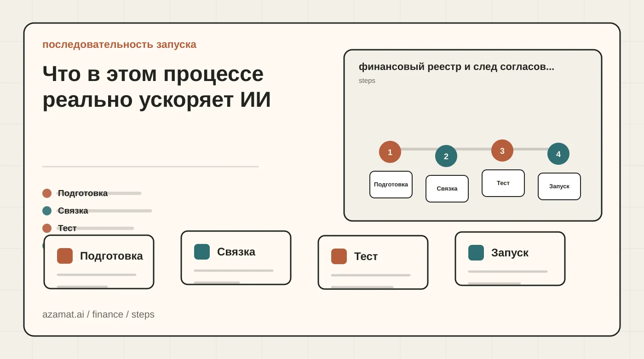Click the title Что в этом процессе
The width and height of the screenshot is (644, 359).
coord(153,74)
